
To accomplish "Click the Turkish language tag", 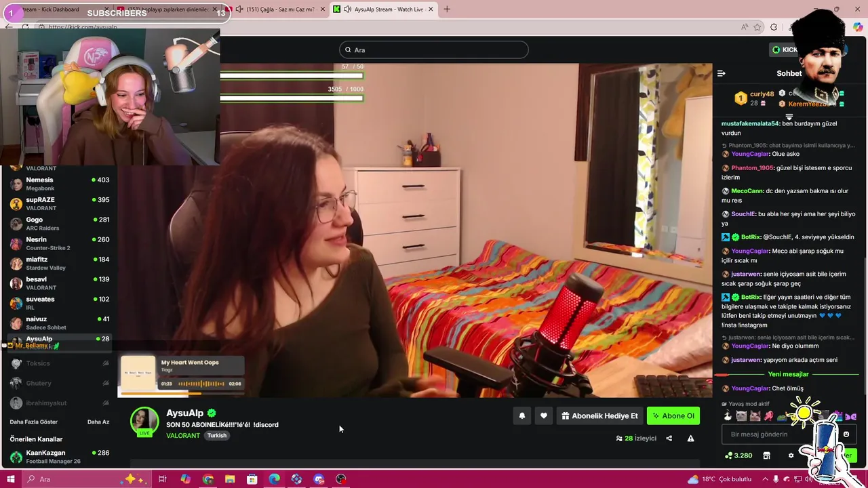I will [x=217, y=436].
